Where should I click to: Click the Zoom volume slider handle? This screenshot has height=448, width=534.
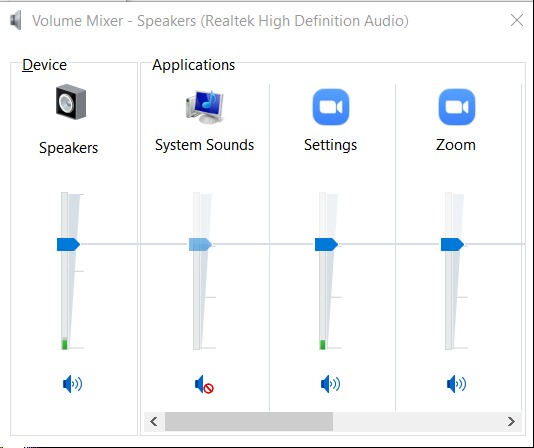click(452, 244)
